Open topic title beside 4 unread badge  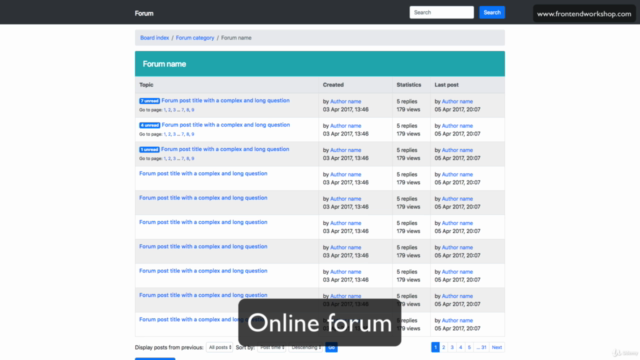click(x=226, y=125)
